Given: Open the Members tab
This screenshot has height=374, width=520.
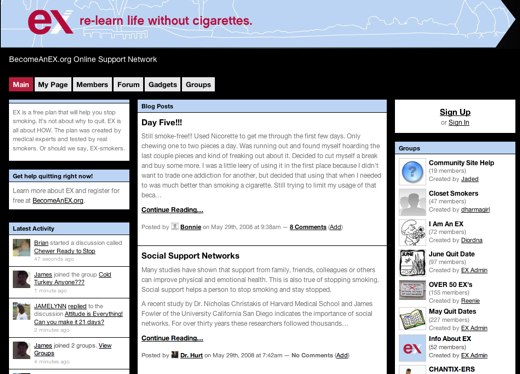Looking at the screenshot, I should (x=92, y=85).
